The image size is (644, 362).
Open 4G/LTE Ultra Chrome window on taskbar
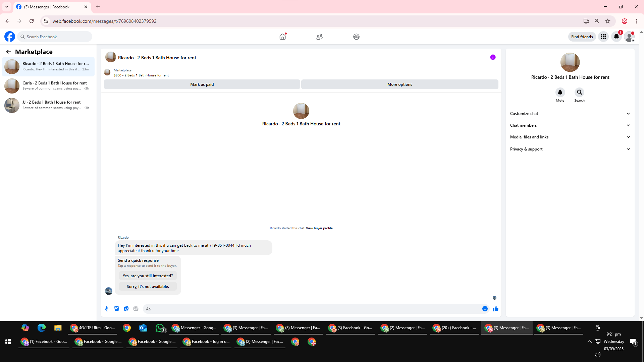pos(93,328)
